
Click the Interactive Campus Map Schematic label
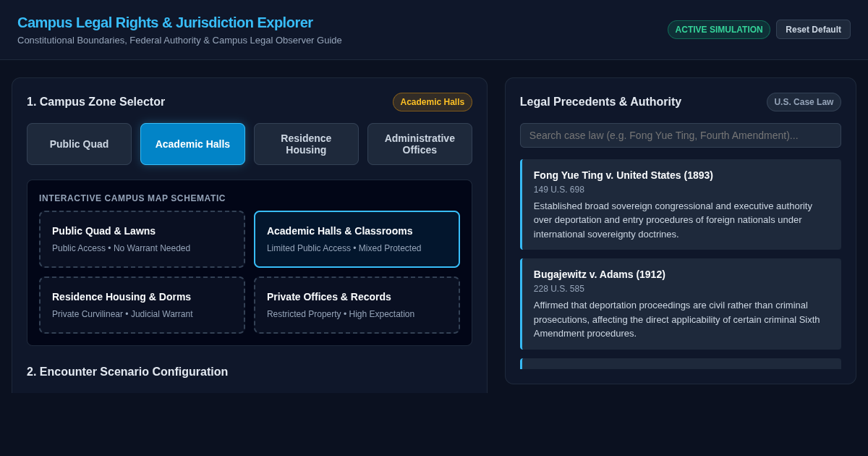tap(132, 198)
